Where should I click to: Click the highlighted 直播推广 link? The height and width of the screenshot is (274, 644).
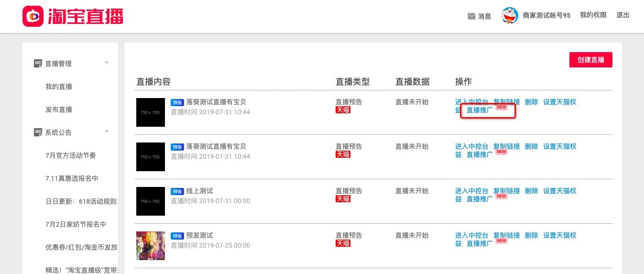point(480,110)
